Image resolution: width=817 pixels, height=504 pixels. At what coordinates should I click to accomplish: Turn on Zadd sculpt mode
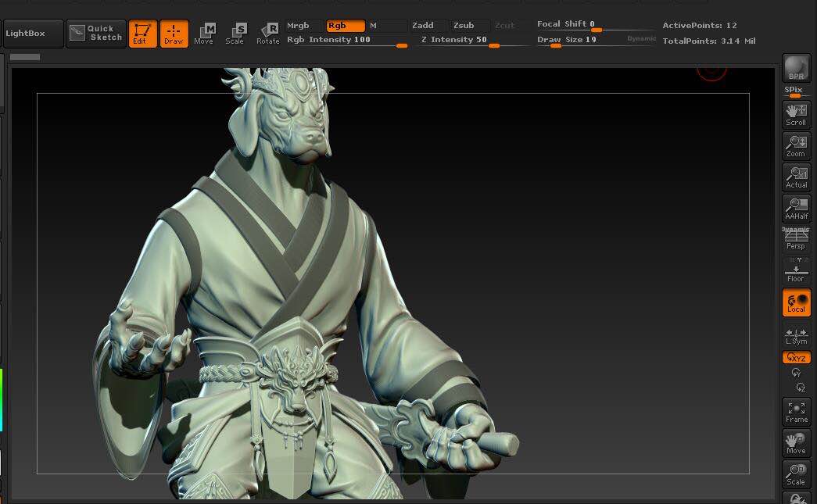click(428, 26)
